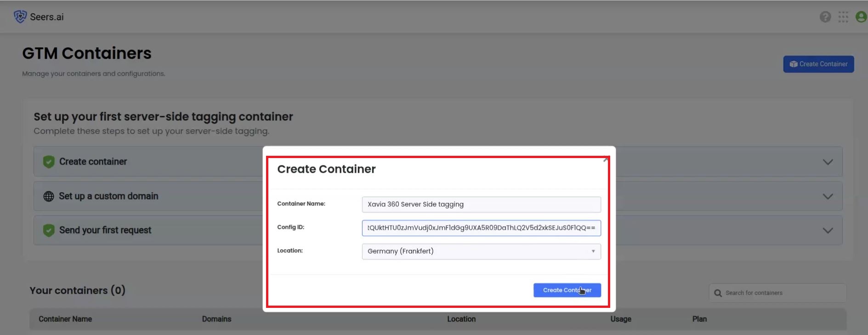
Task: Click the Container Name input field
Action: [x=481, y=204]
